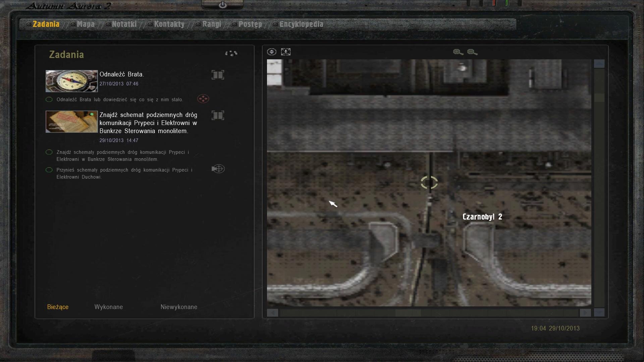Click red map marker for Odnaleźć Brata objective
The height and width of the screenshot is (362, 644).
203,99
